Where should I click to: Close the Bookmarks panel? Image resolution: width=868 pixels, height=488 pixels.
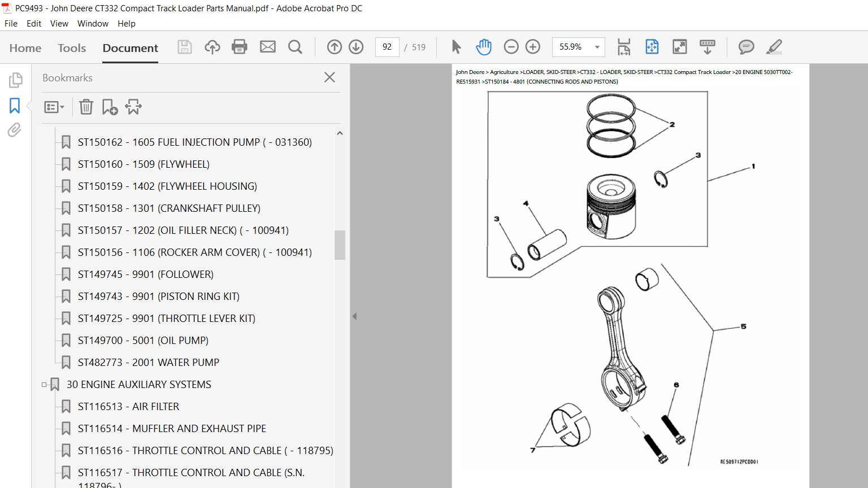(330, 77)
